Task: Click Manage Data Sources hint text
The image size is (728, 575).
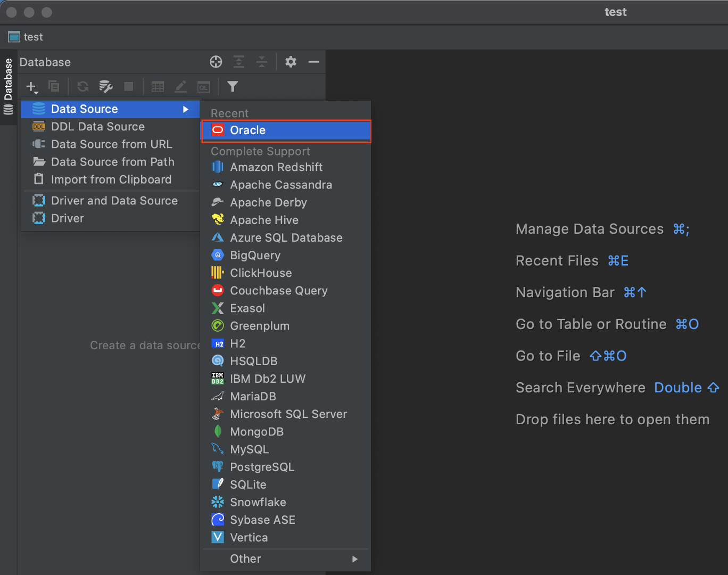Action: tap(590, 229)
